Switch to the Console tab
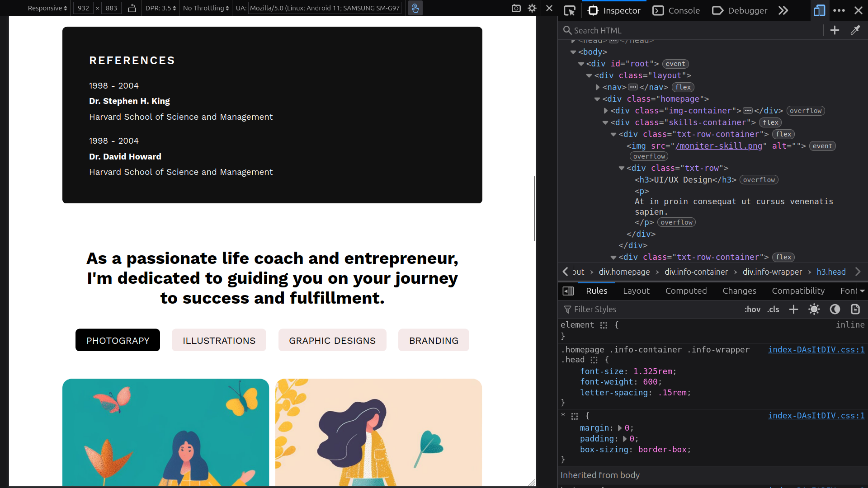 pyautogui.click(x=676, y=10)
